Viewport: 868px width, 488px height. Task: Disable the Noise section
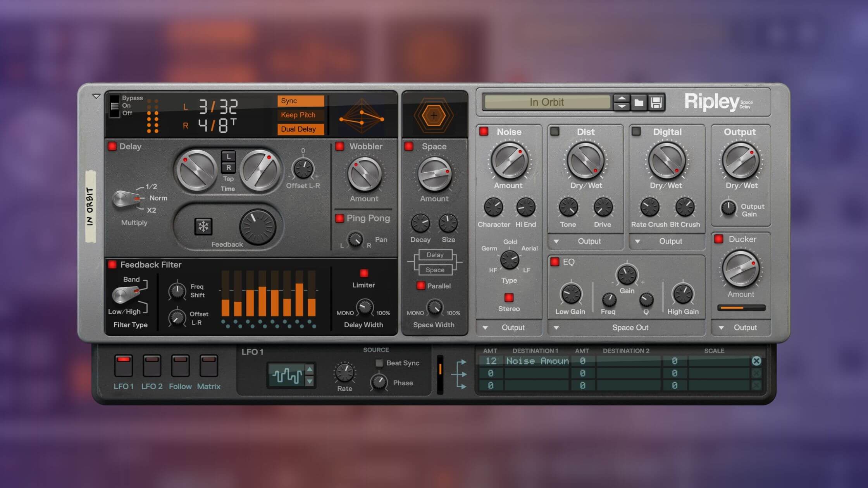click(484, 131)
